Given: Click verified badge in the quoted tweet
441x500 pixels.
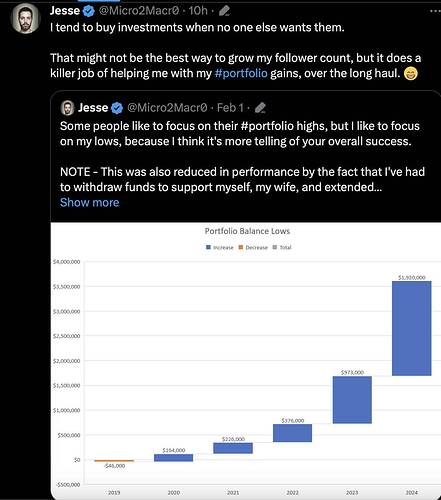Looking at the screenshot, I should tap(117, 108).
